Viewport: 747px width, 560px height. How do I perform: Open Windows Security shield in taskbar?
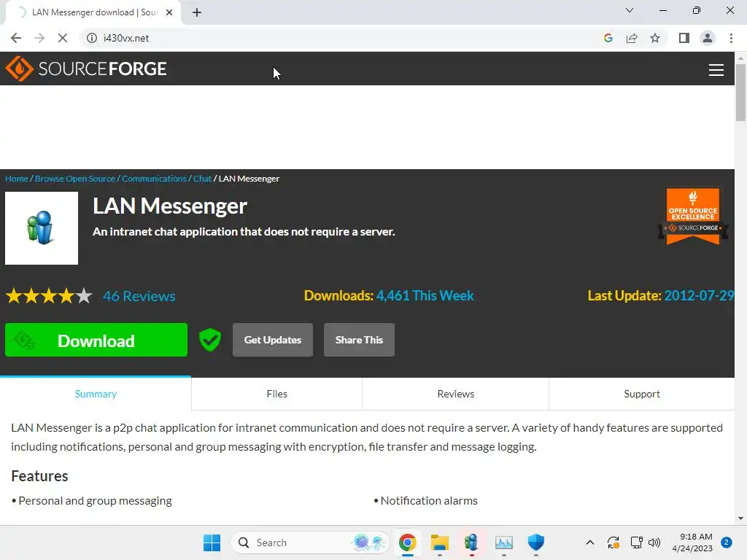536,542
